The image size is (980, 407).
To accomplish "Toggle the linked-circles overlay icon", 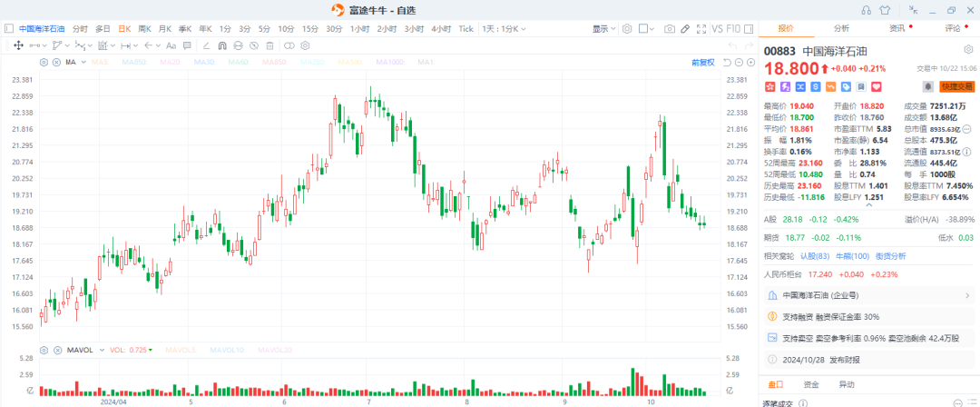I will 289,45.
